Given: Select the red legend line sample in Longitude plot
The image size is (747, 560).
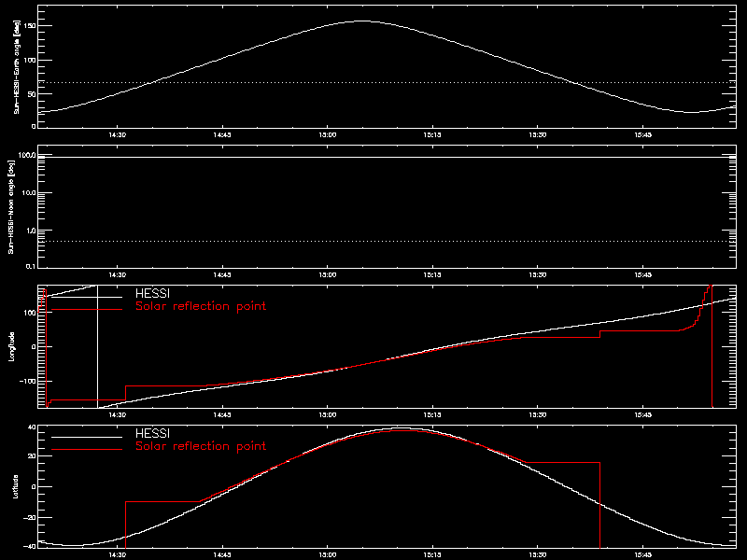Looking at the screenshot, I should [x=87, y=310].
